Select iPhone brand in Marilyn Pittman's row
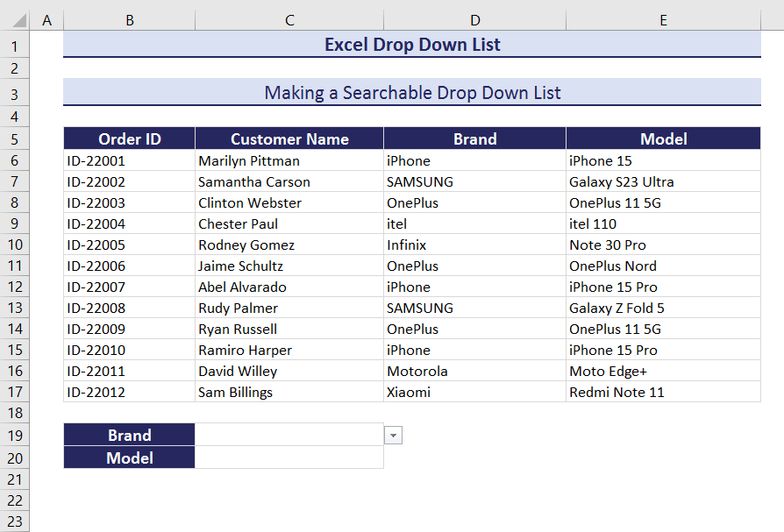The height and width of the screenshot is (532, 784). pyautogui.click(x=475, y=160)
